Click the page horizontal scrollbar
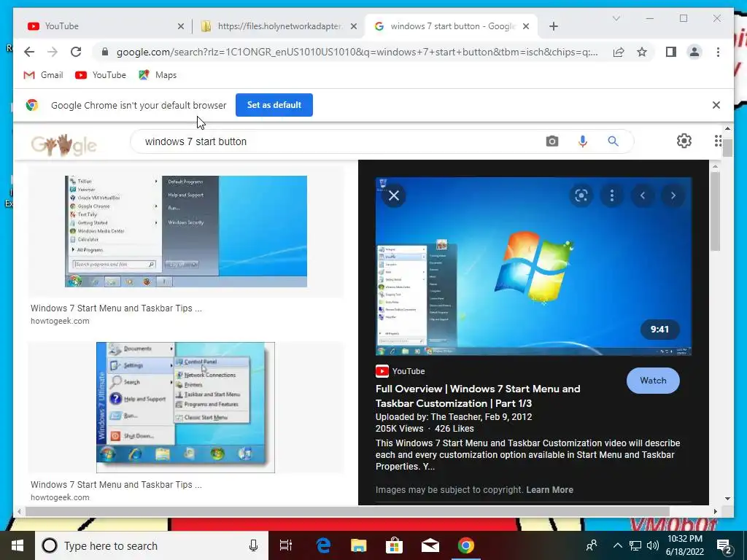This screenshot has width=747, height=560. point(347,511)
